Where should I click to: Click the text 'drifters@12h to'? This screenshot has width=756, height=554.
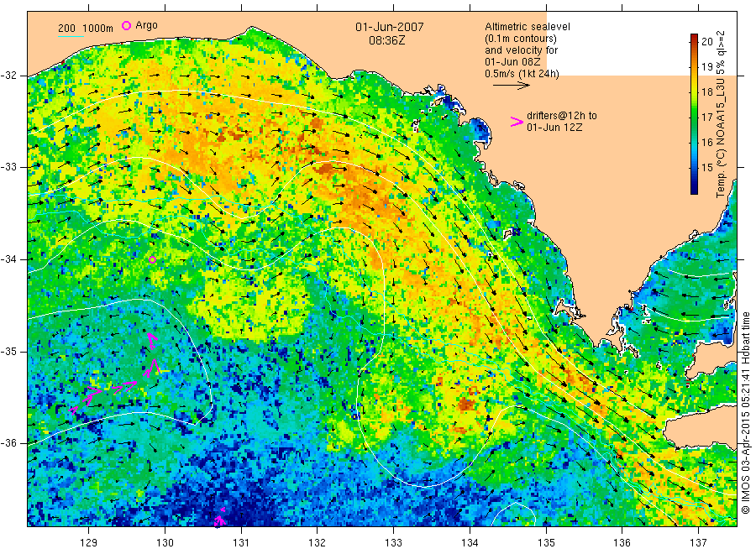[562, 116]
